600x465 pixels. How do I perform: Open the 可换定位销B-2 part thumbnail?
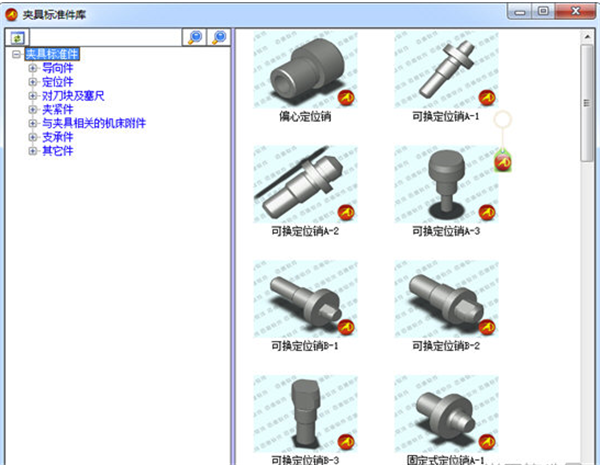coord(446,299)
